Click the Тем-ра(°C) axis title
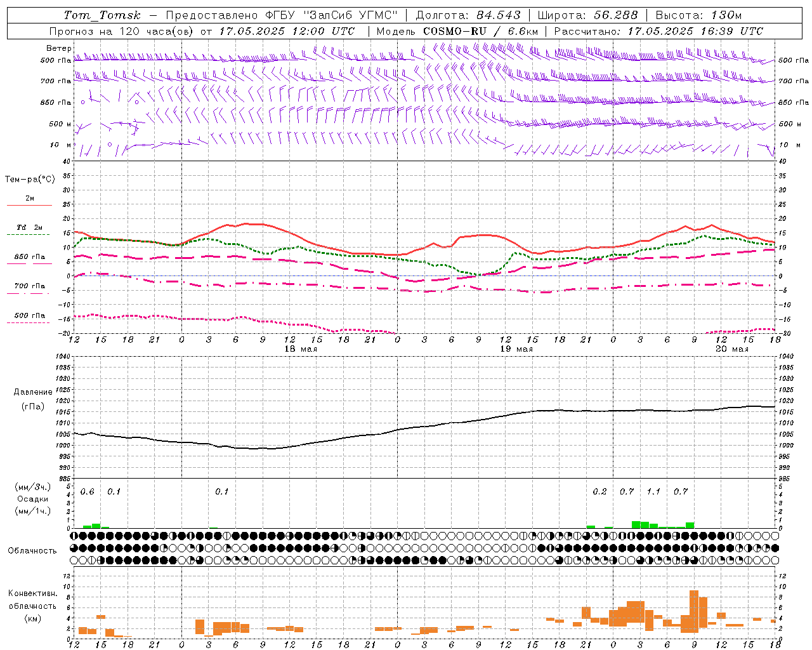The height and width of the screenshot is (650, 812). (30, 180)
